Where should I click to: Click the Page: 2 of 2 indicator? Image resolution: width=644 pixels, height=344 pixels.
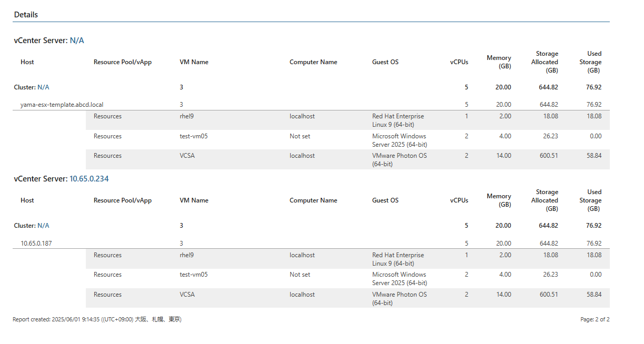(x=595, y=319)
